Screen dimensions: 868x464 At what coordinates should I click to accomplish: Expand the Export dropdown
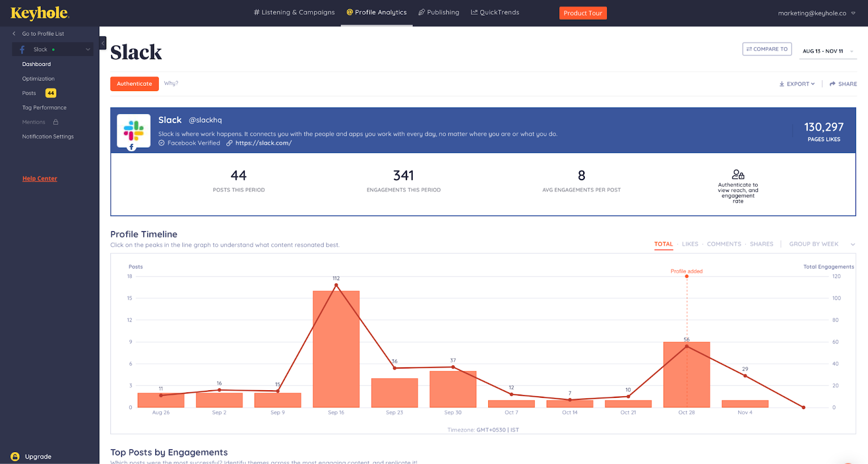point(797,84)
